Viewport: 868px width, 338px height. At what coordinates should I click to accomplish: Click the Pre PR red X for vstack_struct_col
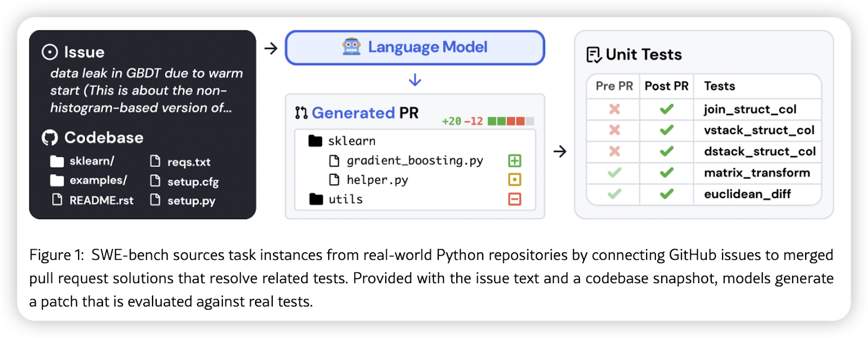pos(614,130)
